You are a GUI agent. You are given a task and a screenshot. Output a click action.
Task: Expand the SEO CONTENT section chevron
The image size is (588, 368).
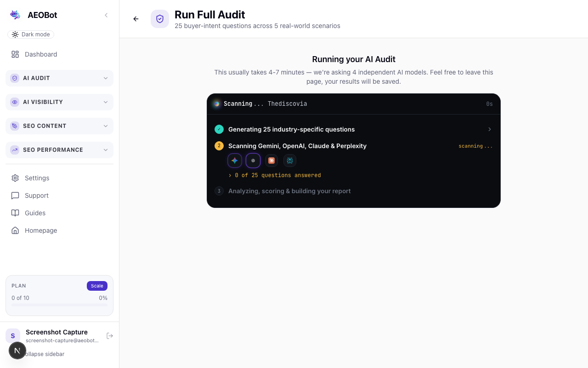106,126
